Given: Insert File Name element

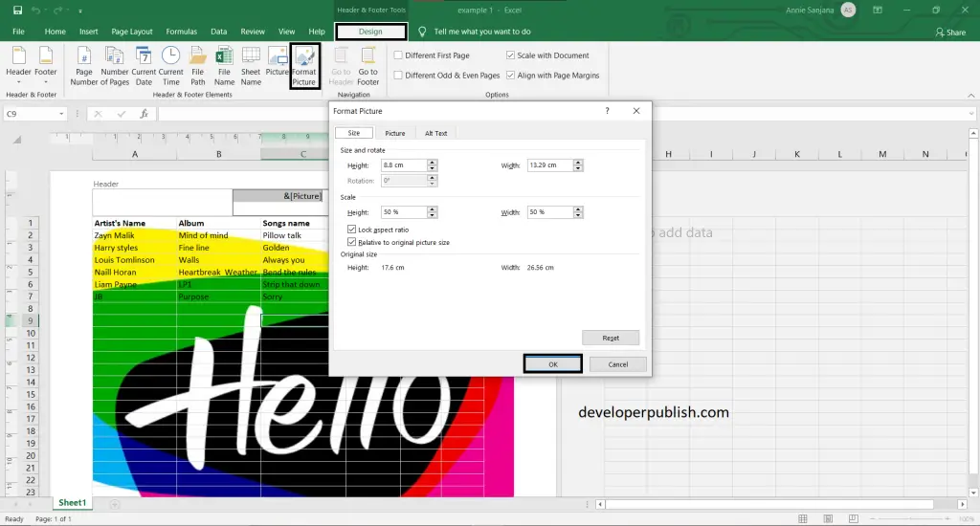Looking at the screenshot, I should pos(224,66).
